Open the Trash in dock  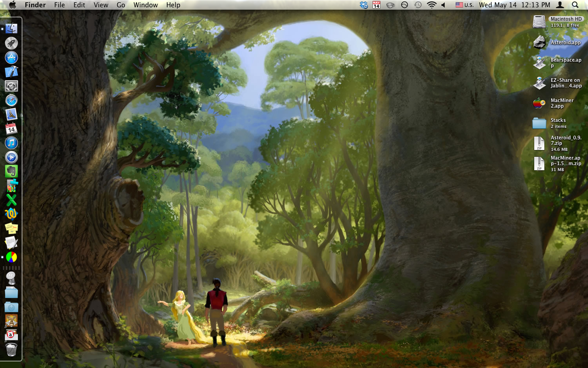click(11, 350)
